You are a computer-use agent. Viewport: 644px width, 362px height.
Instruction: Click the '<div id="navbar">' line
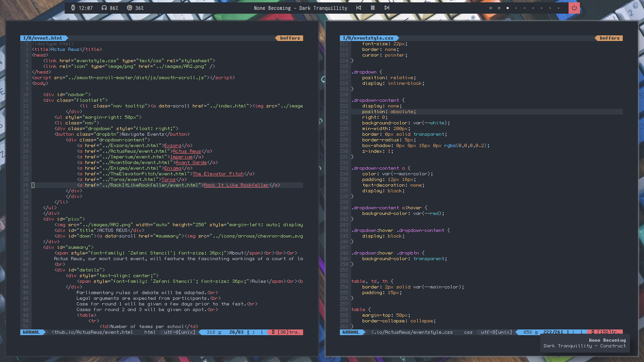67,95
